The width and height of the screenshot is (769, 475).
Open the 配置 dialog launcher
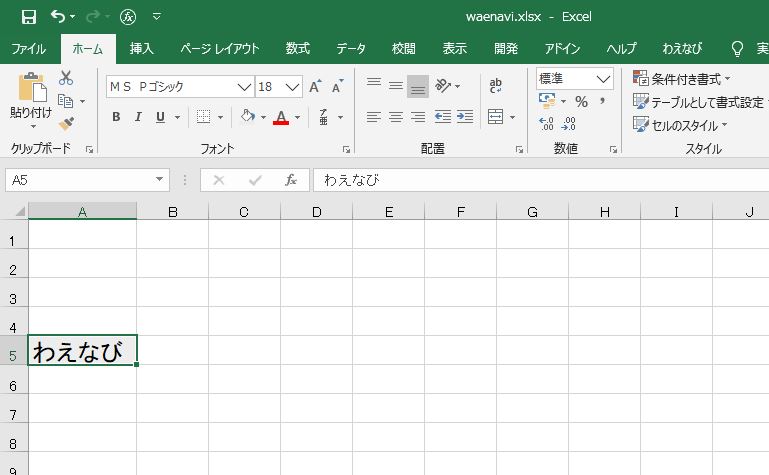(x=519, y=150)
